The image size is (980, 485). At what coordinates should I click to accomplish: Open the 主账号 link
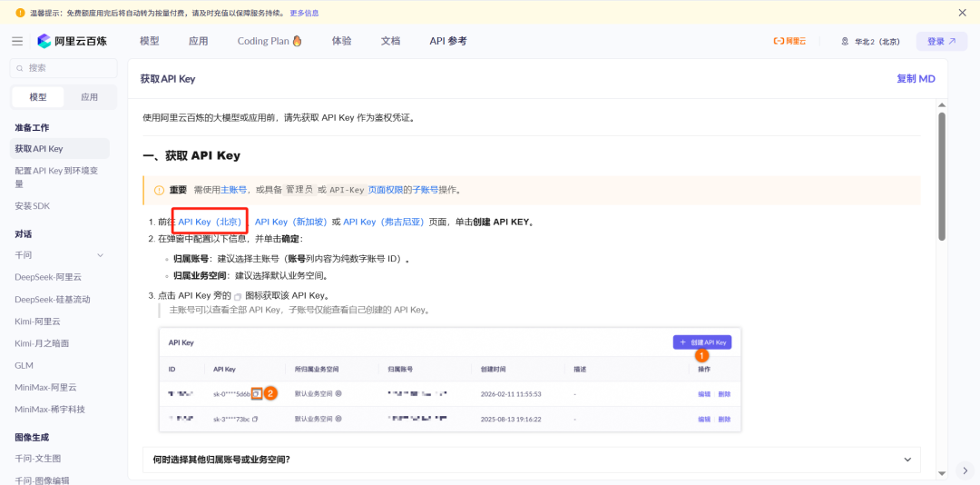234,190
